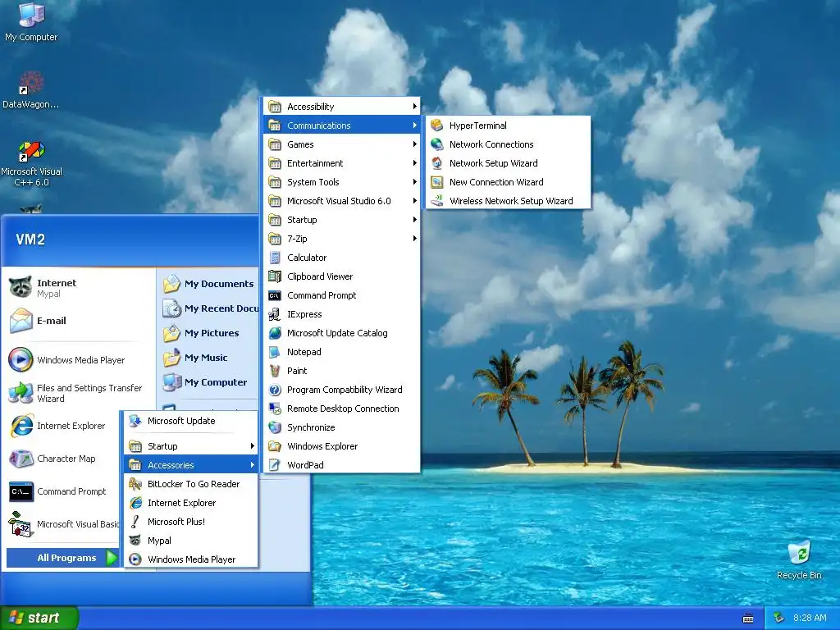Expand the System Tools submenu
The height and width of the screenshot is (630, 840).
(x=341, y=182)
